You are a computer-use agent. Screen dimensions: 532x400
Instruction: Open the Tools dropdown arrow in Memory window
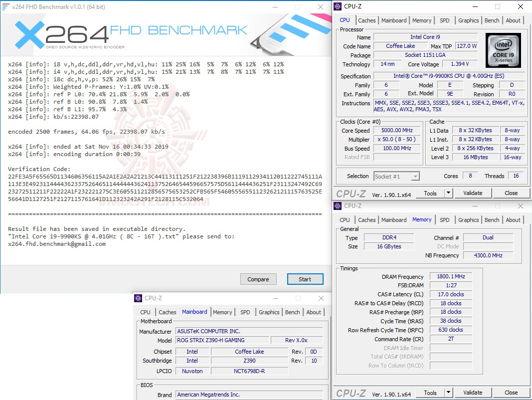click(x=448, y=393)
